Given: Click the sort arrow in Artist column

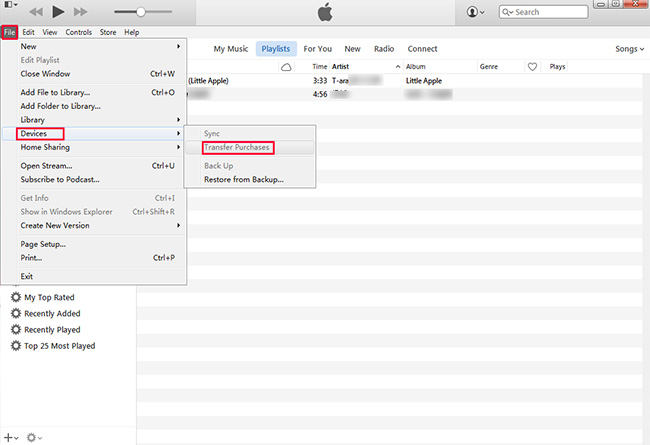Looking at the screenshot, I should [x=398, y=66].
